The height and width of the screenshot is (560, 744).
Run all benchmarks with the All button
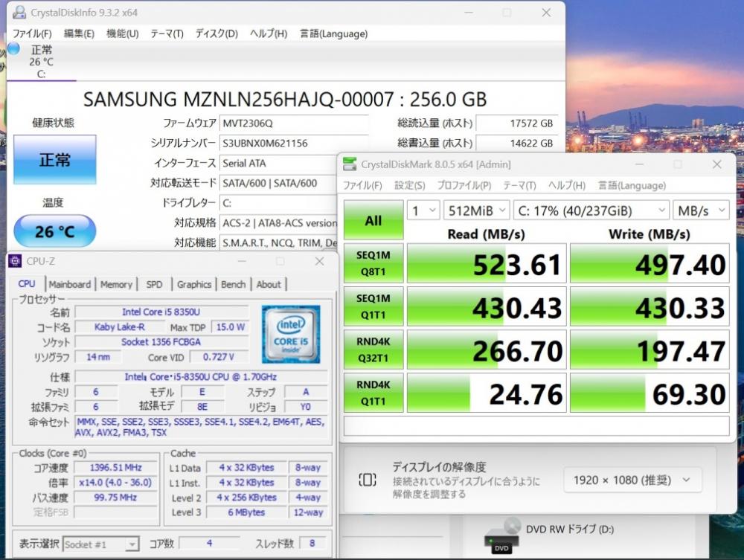(x=373, y=220)
